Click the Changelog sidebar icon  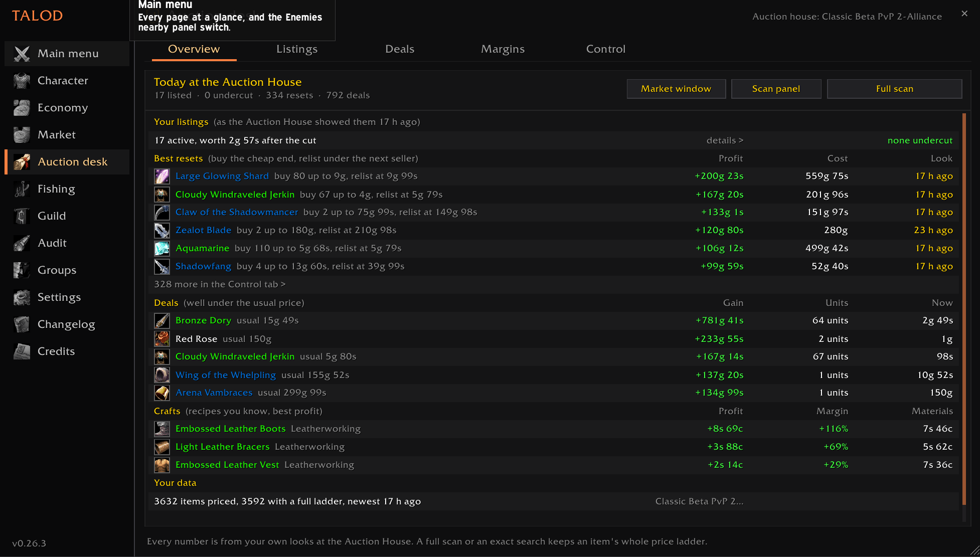coord(22,324)
